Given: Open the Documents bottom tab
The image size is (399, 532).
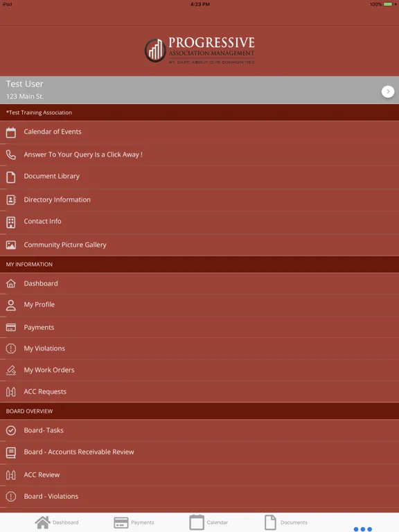Looking at the screenshot, I should (286, 522).
